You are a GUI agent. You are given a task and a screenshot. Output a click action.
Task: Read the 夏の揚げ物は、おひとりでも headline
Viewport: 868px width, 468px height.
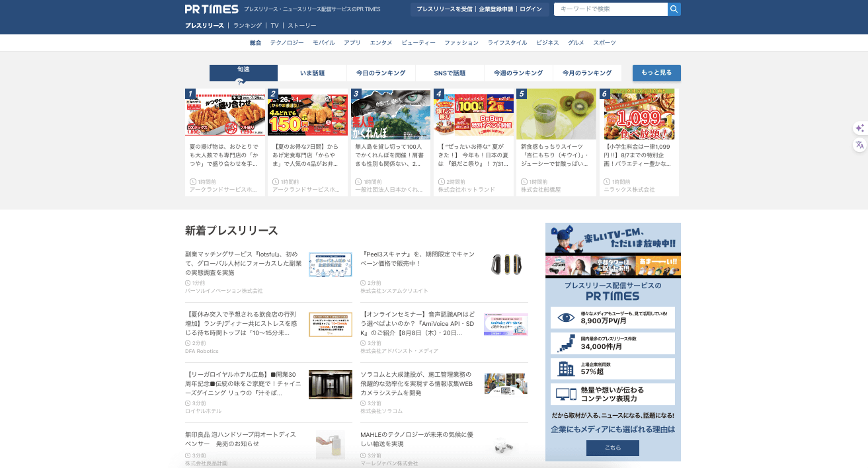click(225, 155)
